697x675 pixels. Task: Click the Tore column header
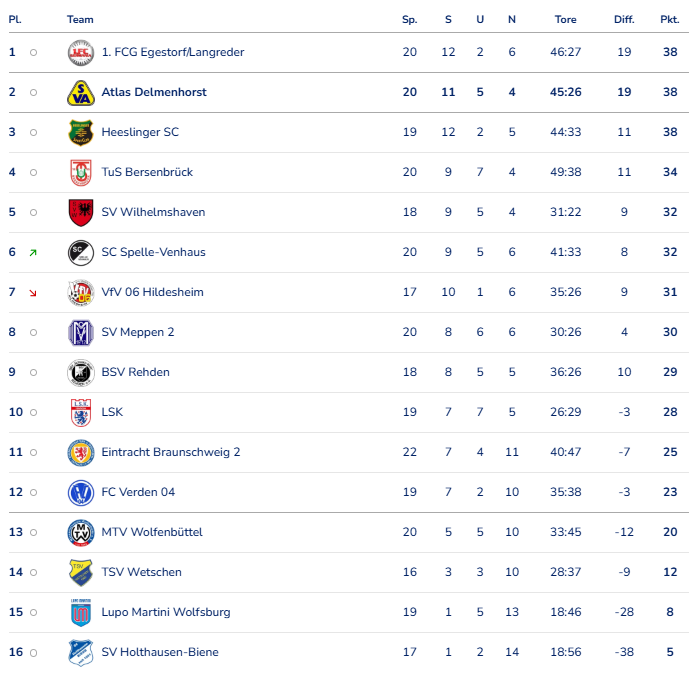point(565,19)
